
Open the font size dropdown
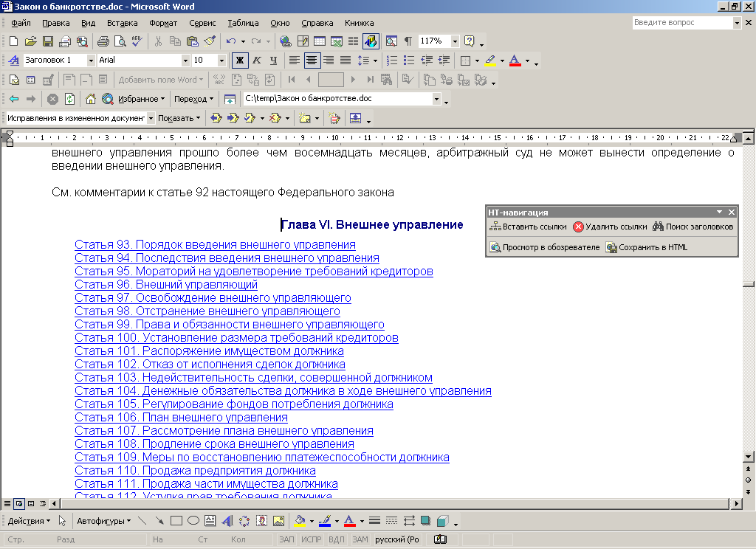pos(221,61)
